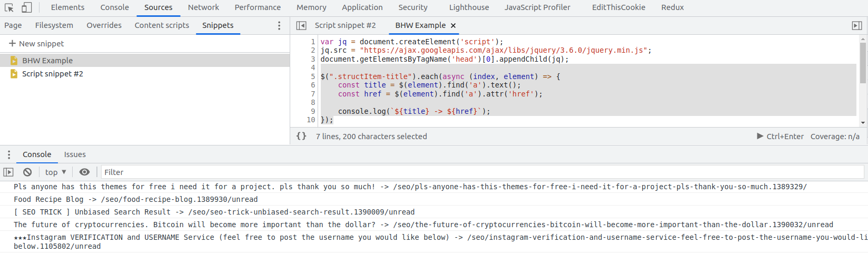The width and height of the screenshot is (868, 253).
Task: Toggle the live expression eye icon
Action: pos(84,172)
